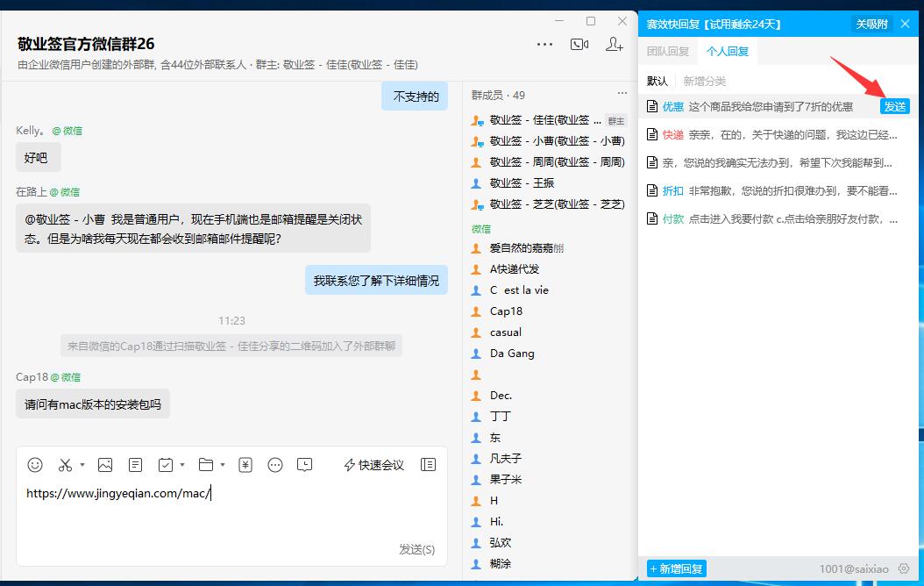Expand the to-do checkbox icon dropdown
Viewport: 924px width, 586px height.
tap(182, 465)
